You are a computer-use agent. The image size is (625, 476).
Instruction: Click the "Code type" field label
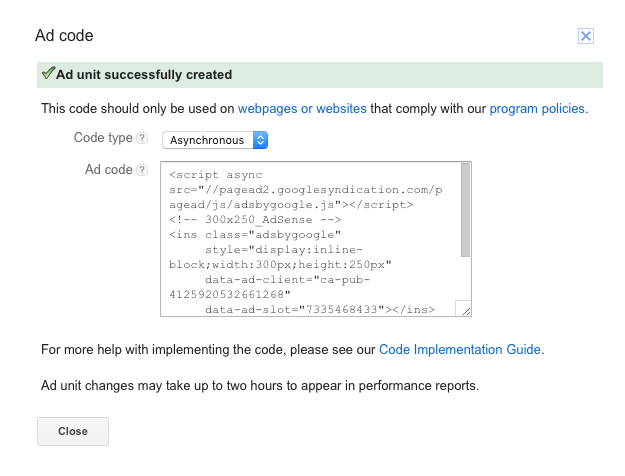pos(103,138)
